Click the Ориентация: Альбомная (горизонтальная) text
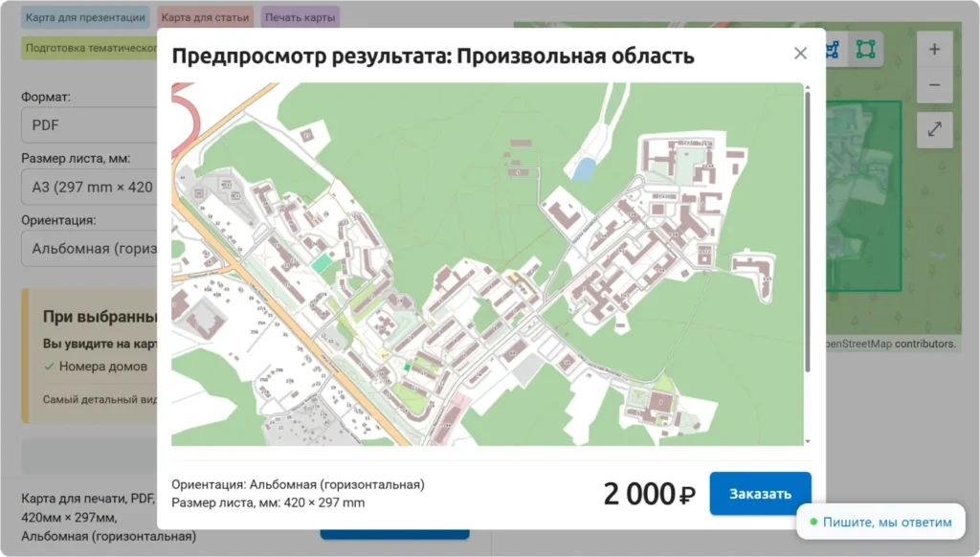 (x=299, y=484)
